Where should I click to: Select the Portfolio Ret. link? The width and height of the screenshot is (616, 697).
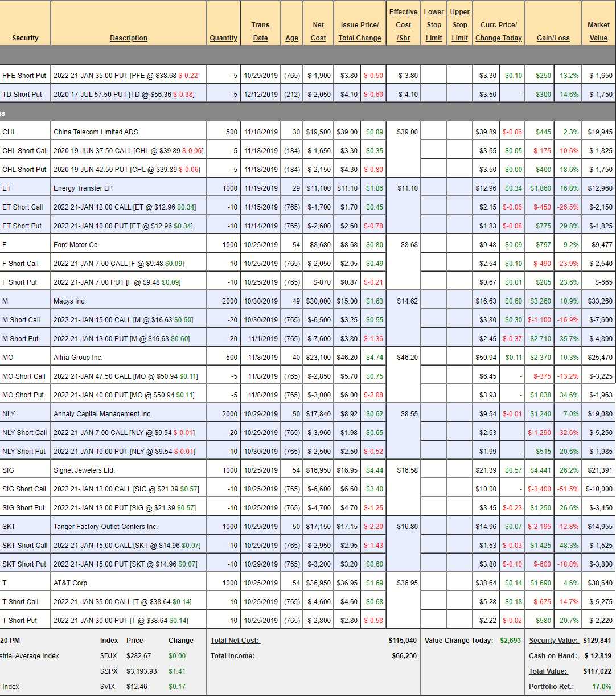(552, 687)
